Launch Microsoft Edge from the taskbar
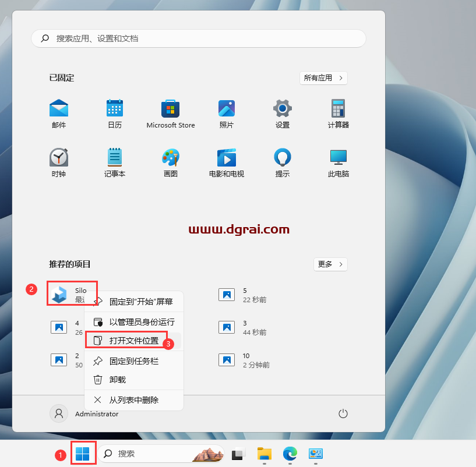This screenshot has width=476, height=467. click(290, 454)
